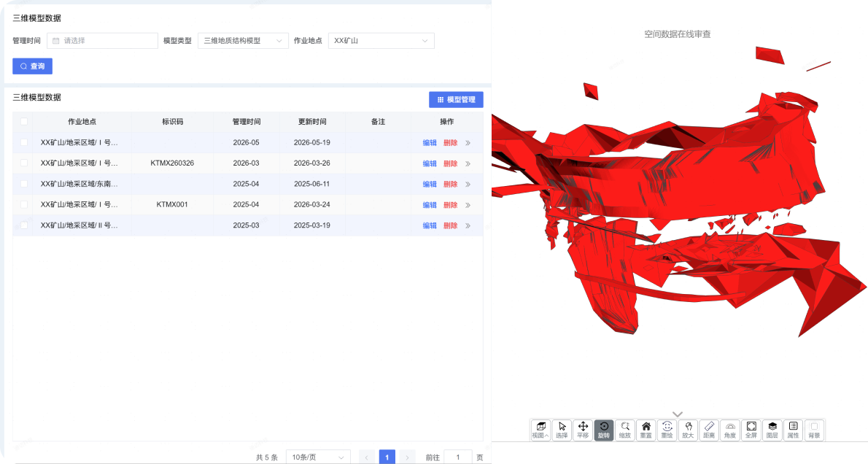
Task: Open the 作业地点 XX矿山 dropdown
Action: point(381,41)
